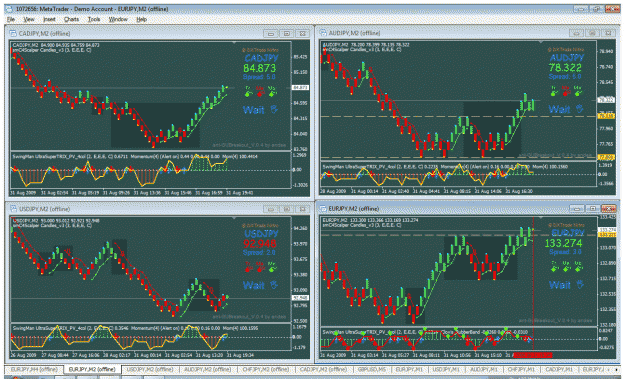
Task: Open the Tools menu
Action: [94, 19]
